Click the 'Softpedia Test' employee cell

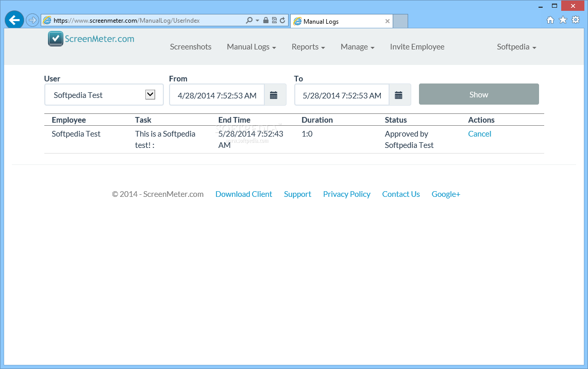click(76, 134)
